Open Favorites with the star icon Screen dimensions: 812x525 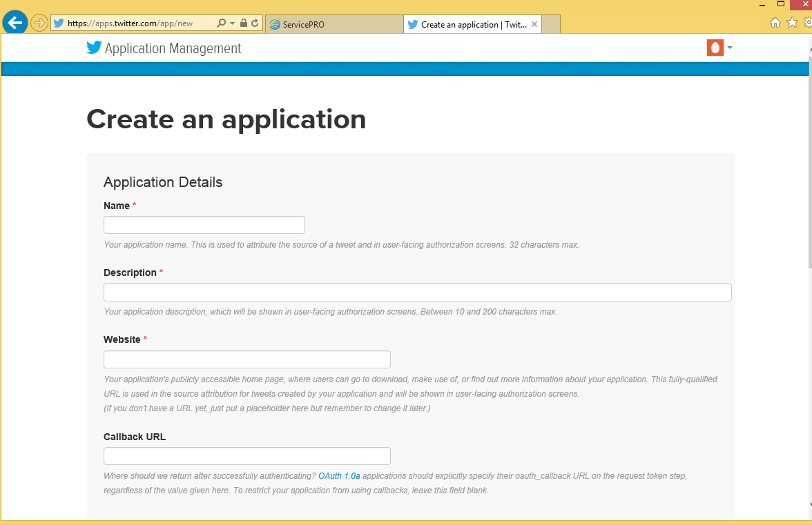(x=792, y=23)
